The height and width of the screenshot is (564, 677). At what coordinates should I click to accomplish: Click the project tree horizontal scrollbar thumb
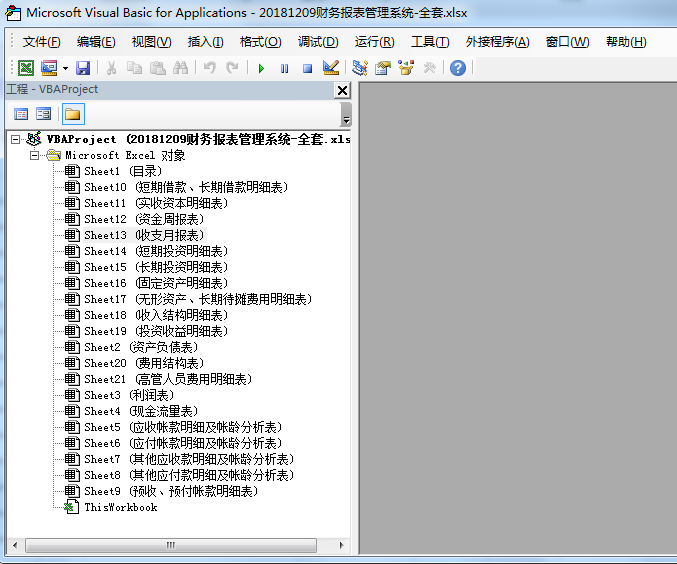click(171, 545)
